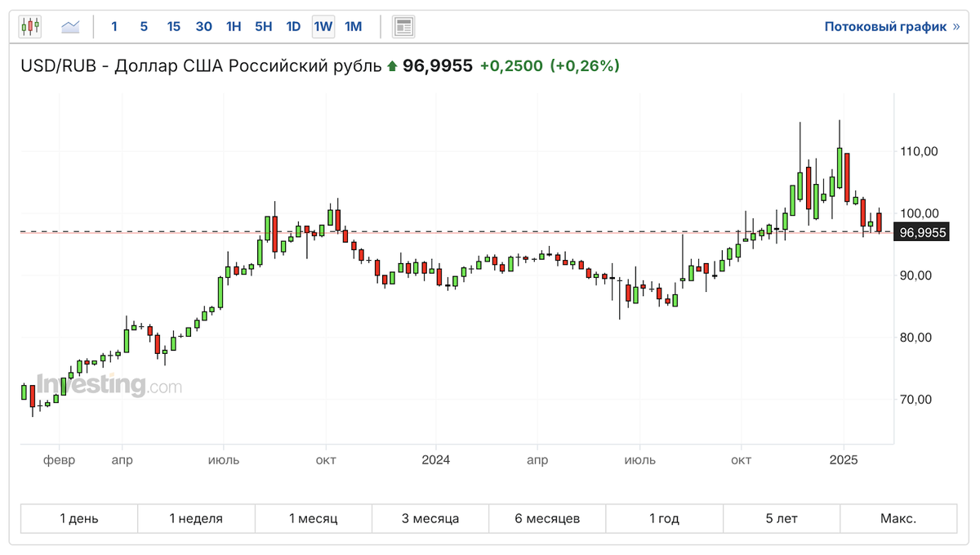This screenshot has height=555, width=980.
Task: Click the (+0,26%) percent change
Action: coord(585,66)
